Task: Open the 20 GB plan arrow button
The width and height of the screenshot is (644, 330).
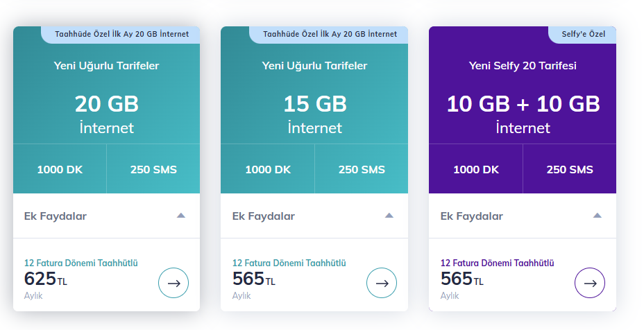Action: pyautogui.click(x=173, y=283)
